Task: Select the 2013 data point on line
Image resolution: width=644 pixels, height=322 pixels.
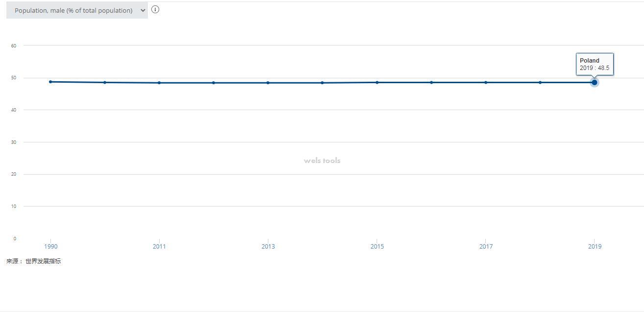Action: [x=268, y=83]
